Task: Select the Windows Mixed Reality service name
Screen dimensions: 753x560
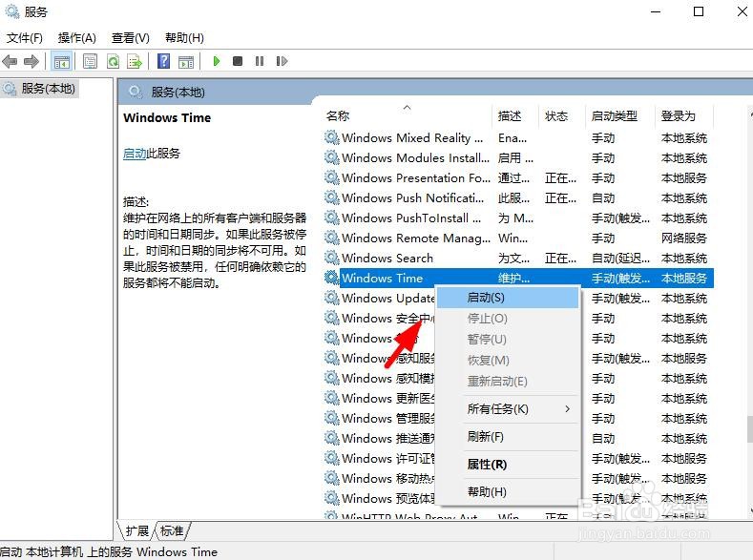Action: coord(412,137)
